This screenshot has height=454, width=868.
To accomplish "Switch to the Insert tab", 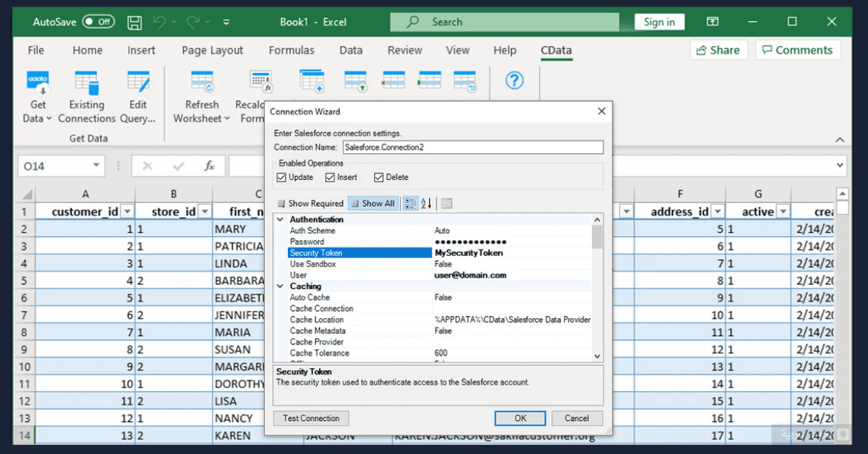I will coord(141,50).
